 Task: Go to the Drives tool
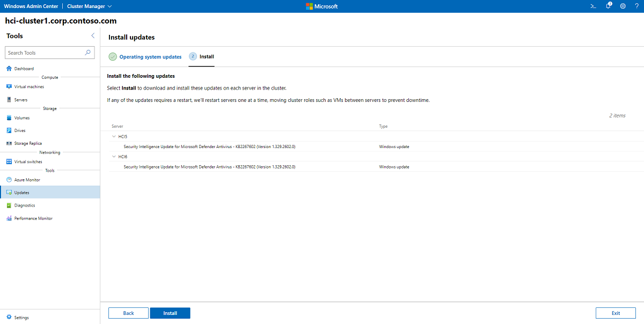pyautogui.click(x=20, y=131)
